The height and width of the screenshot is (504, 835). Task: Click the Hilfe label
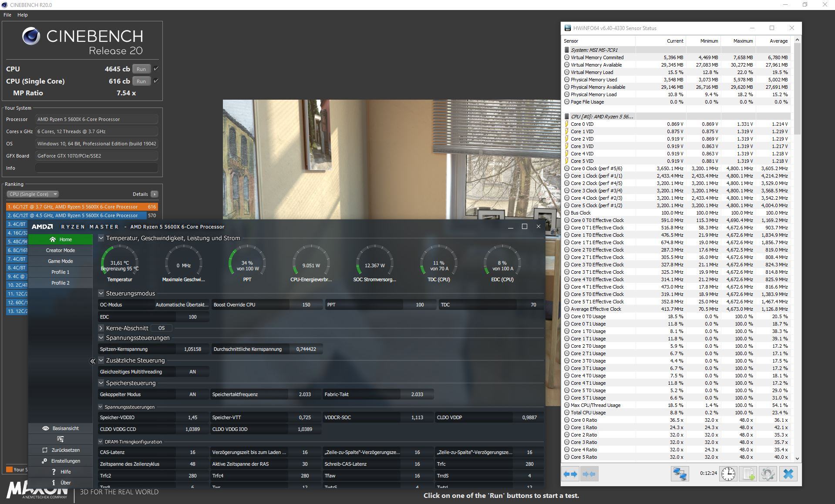tap(66, 472)
